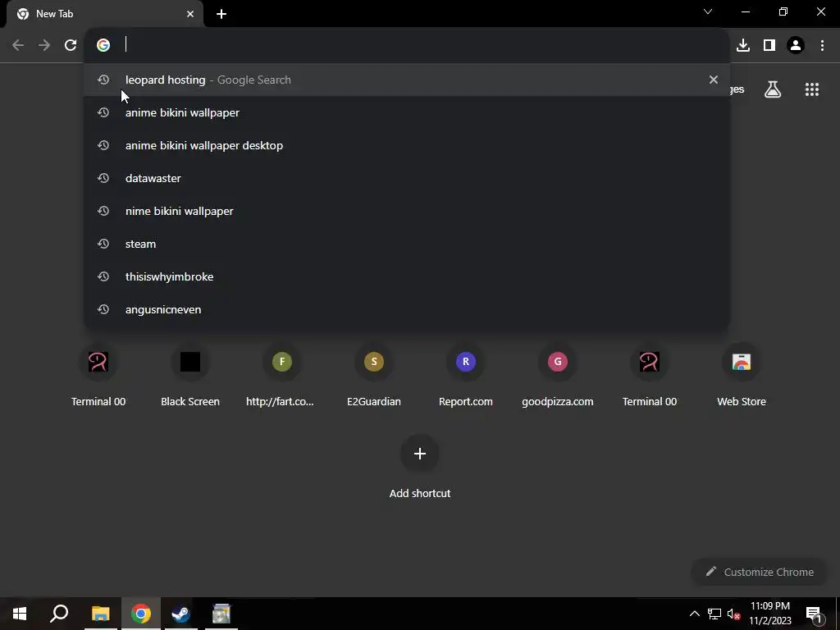Screen dimensions: 840x630
Task: Open the Chrome three-dot menu
Action: [x=822, y=45]
